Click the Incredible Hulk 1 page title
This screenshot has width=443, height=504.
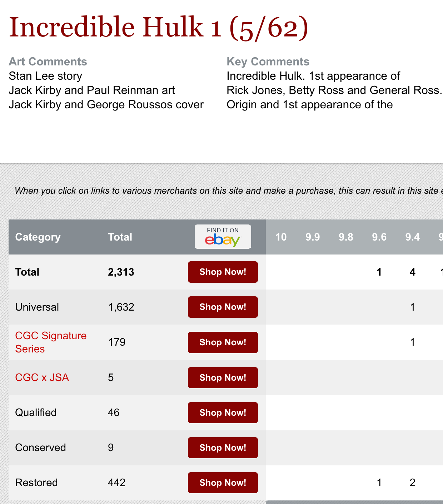pyautogui.click(x=158, y=28)
